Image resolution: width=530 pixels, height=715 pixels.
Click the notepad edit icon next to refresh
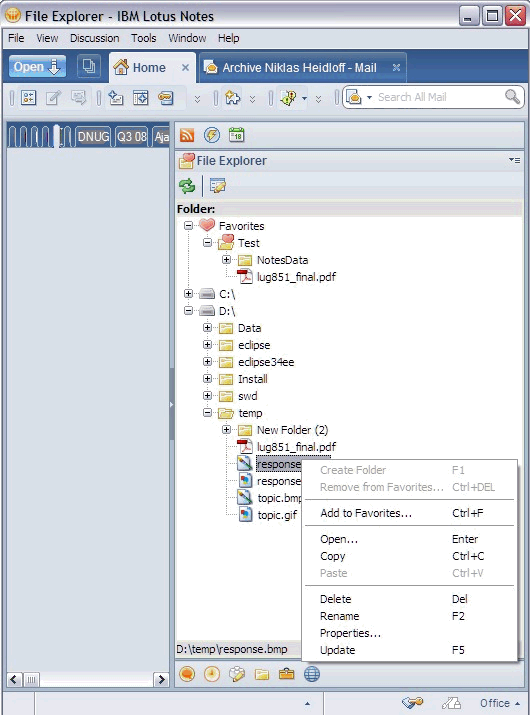[218, 186]
